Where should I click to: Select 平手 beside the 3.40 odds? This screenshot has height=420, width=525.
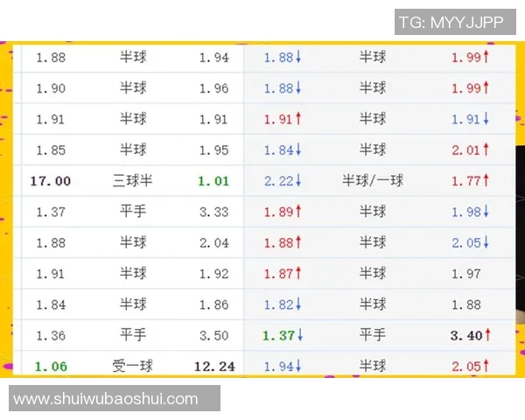coord(373,335)
